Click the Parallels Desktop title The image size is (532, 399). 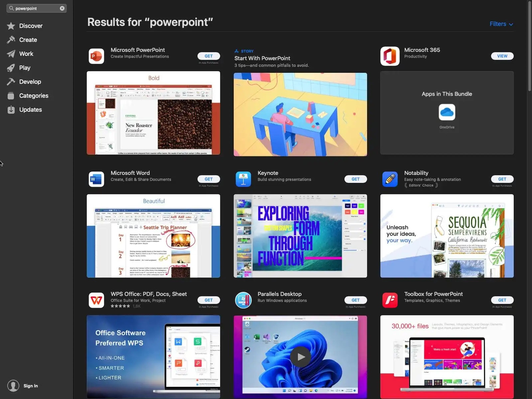click(x=280, y=294)
